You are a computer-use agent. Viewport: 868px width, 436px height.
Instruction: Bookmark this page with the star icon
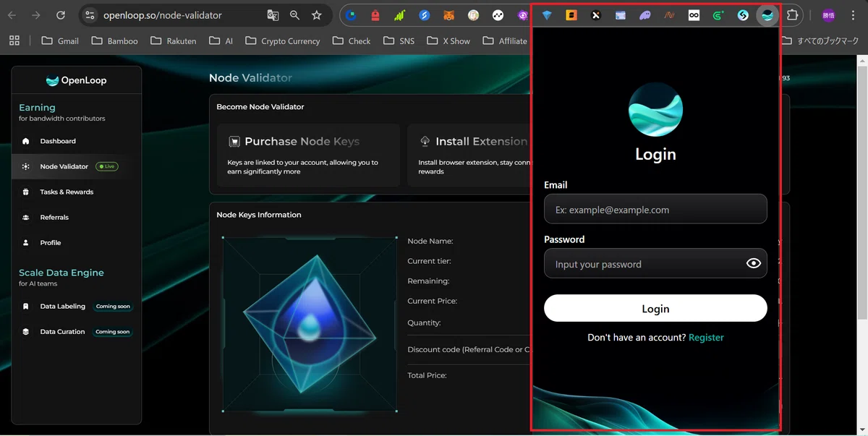click(x=316, y=15)
